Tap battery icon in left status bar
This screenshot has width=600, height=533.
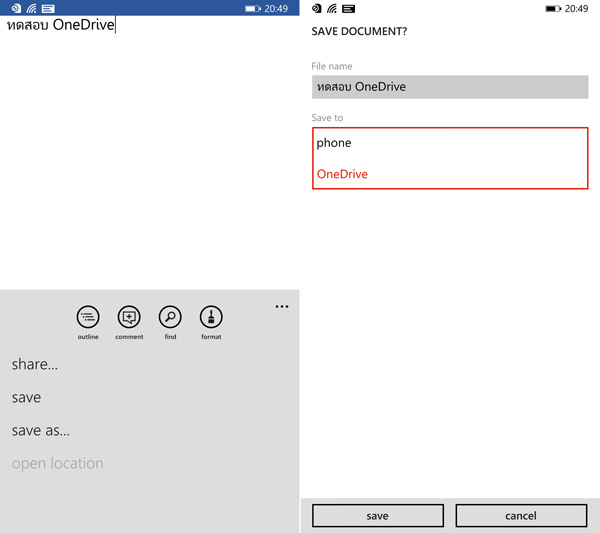point(253,8)
